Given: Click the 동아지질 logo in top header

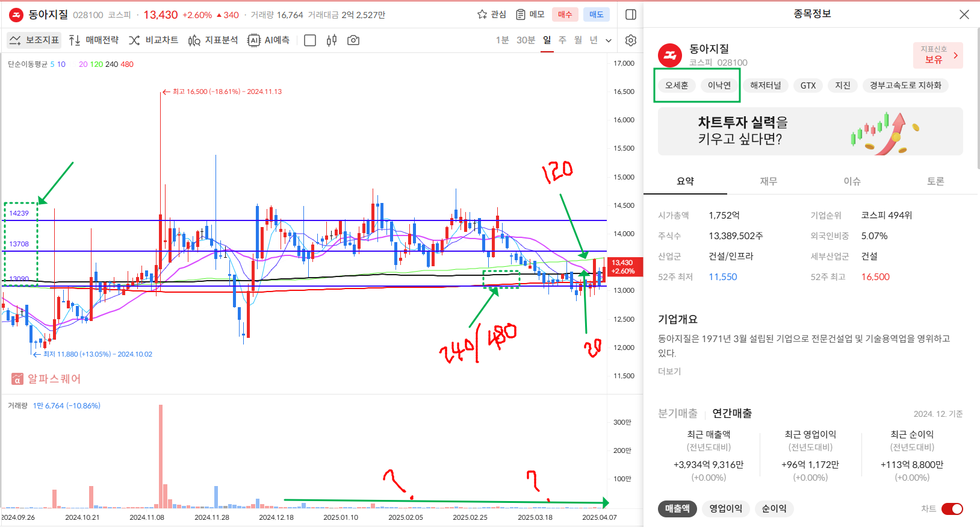Looking at the screenshot, I should point(16,14).
